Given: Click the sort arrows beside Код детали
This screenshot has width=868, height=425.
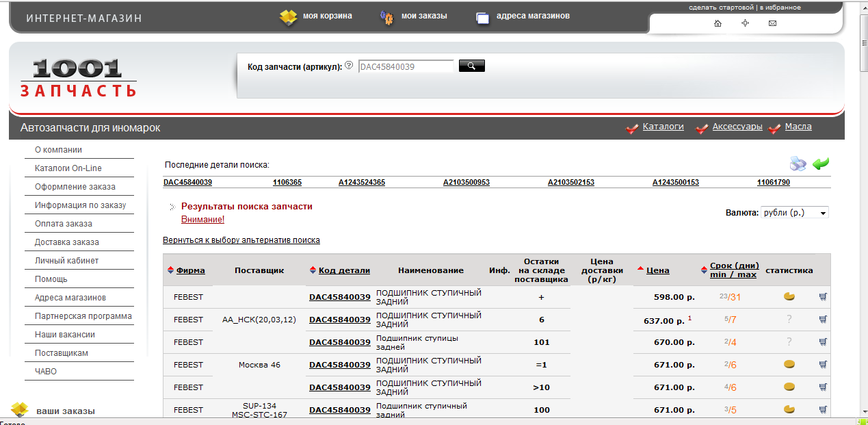Looking at the screenshot, I should click(x=313, y=270).
